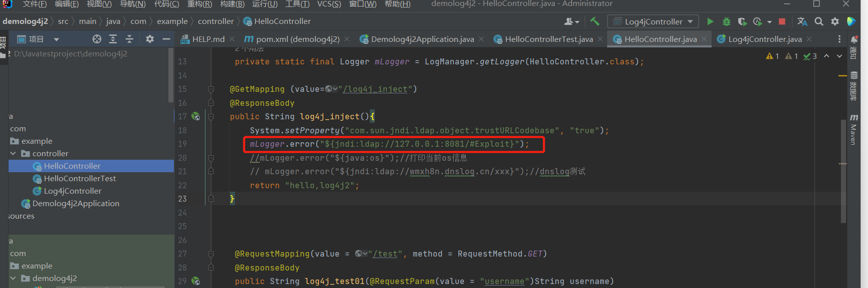
Task: Open the VCS menu
Action: click(x=329, y=4)
